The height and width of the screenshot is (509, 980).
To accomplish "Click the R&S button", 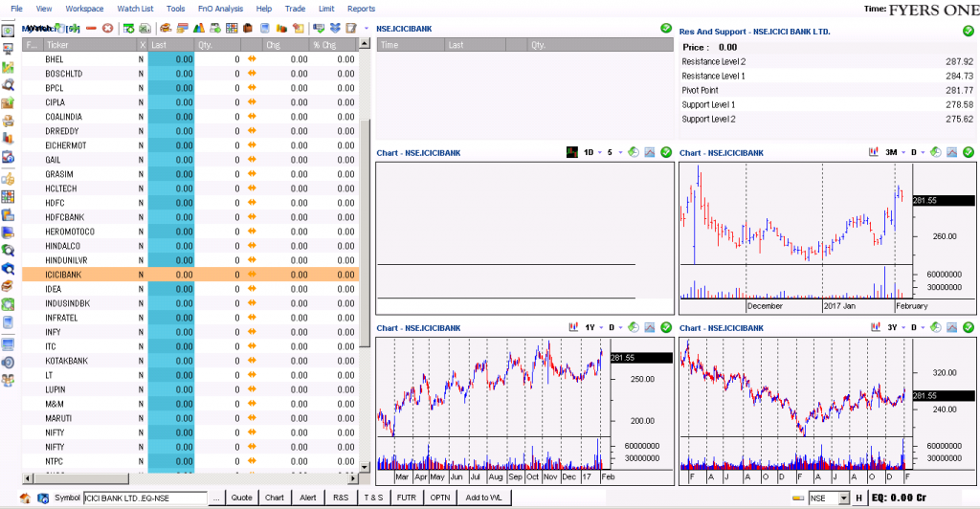I will point(341,498).
